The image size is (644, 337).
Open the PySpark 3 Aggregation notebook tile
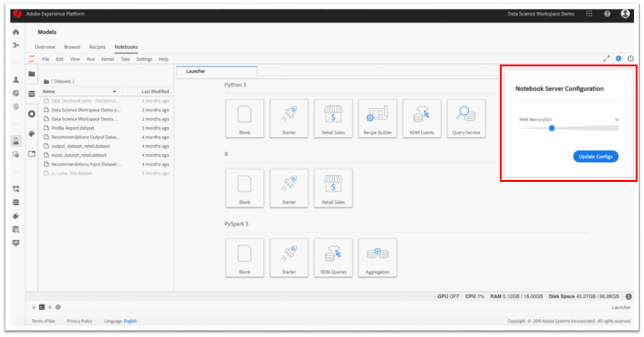pyautogui.click(x=377, y=258)
